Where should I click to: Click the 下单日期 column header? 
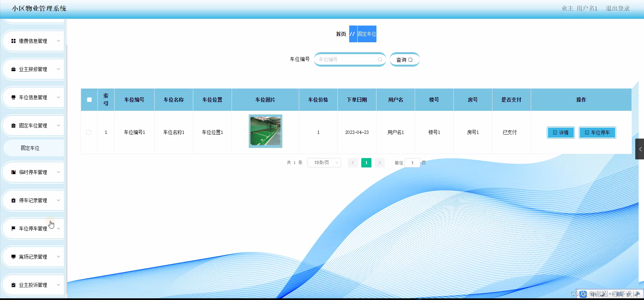pos(357,100)
